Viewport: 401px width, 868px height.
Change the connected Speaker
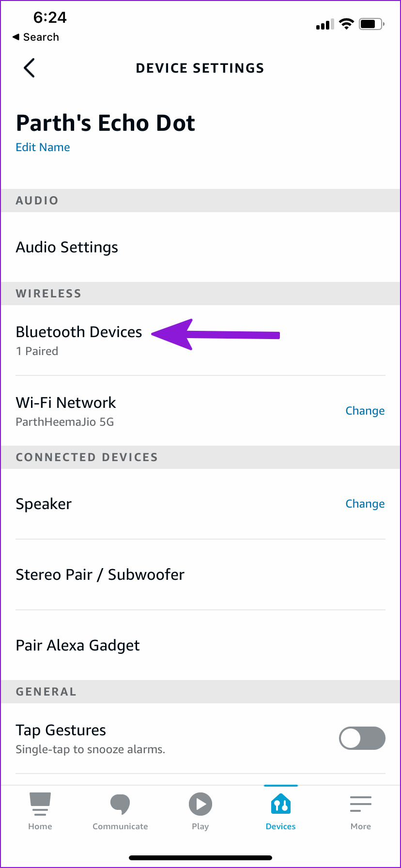(x=365, y=504)
